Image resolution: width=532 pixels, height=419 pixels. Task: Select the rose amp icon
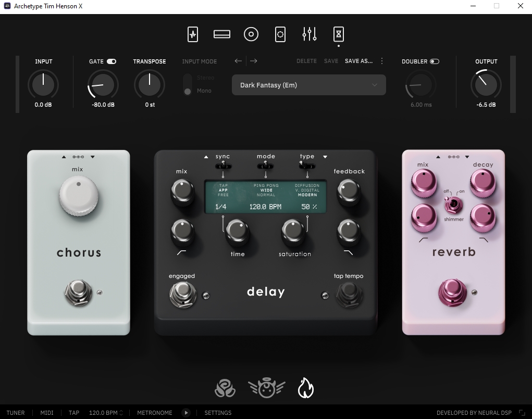pos(225,388)
